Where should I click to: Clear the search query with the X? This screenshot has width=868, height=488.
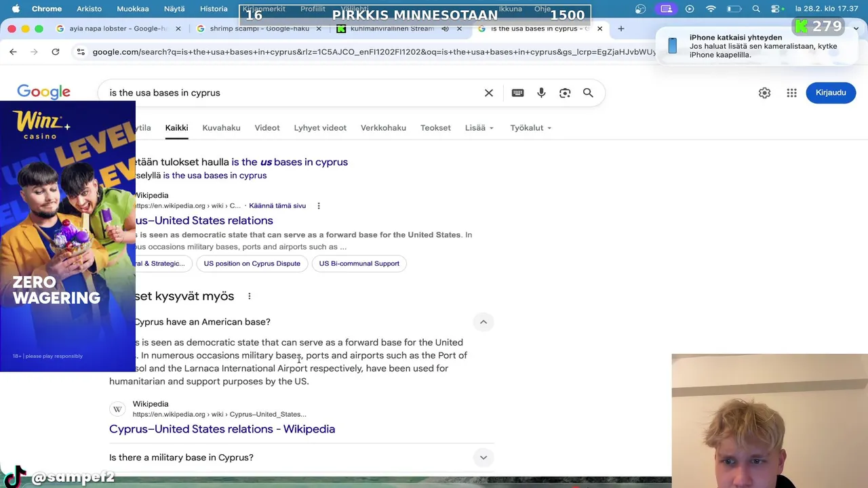[x=489, y=93]
